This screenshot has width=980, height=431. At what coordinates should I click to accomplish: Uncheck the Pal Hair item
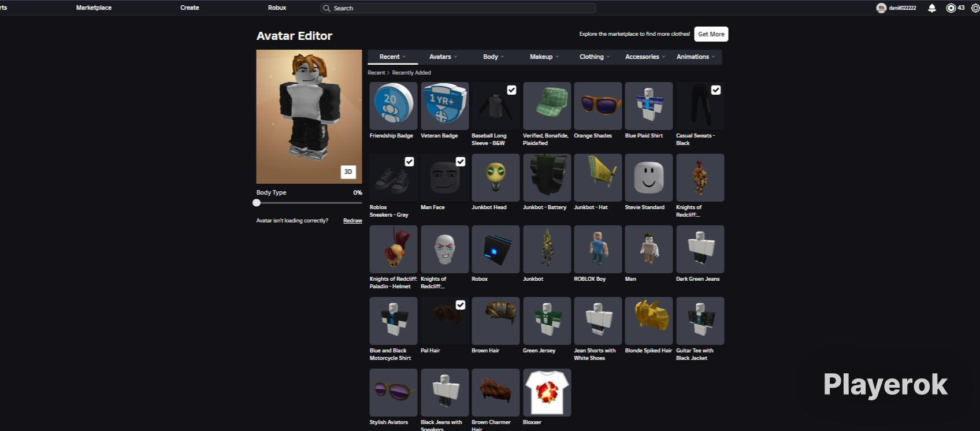coord(461,305)
